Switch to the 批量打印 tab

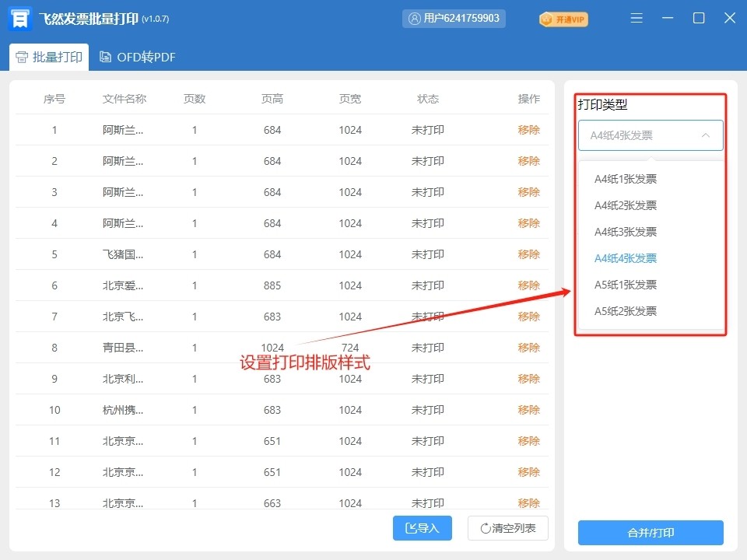tap(47, 57)
